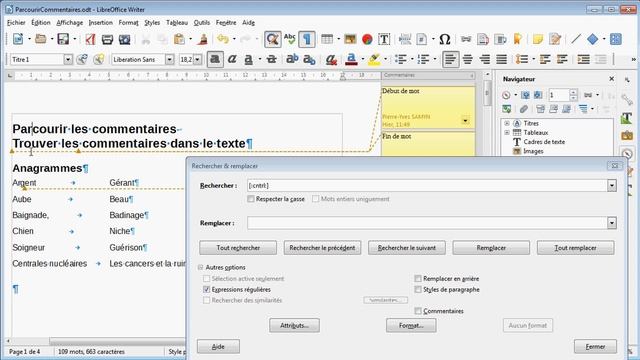
Task: Increase Navigateur page number stepper
Action: point(573,92)
